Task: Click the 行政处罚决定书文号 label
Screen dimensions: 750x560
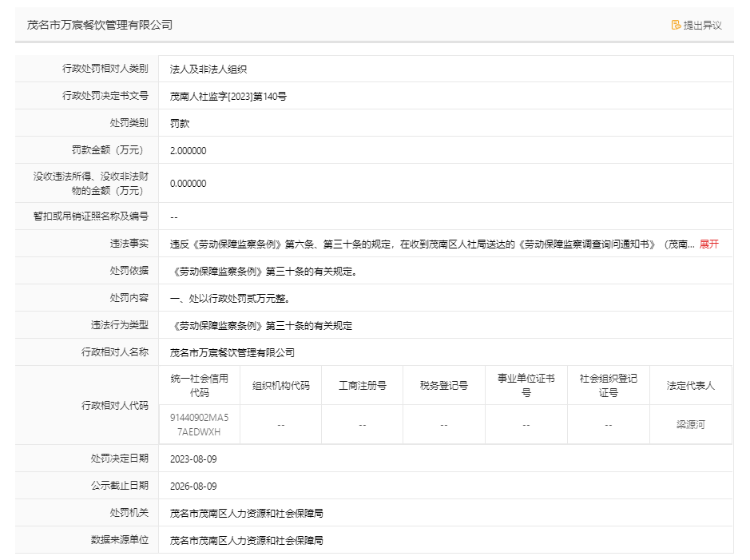Action: (x=105, y=96)
